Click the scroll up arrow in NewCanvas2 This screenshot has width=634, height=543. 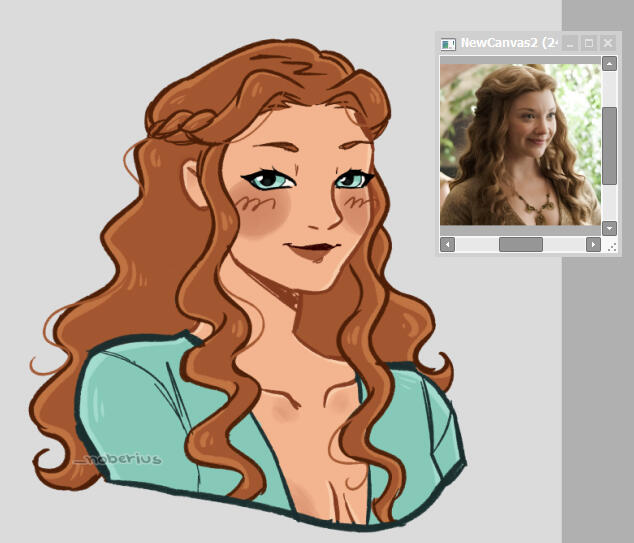(x=609, y=64)
